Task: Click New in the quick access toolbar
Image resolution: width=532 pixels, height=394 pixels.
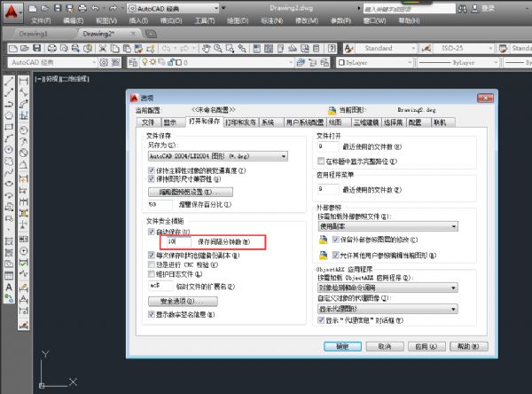Action: click(33, 8)
